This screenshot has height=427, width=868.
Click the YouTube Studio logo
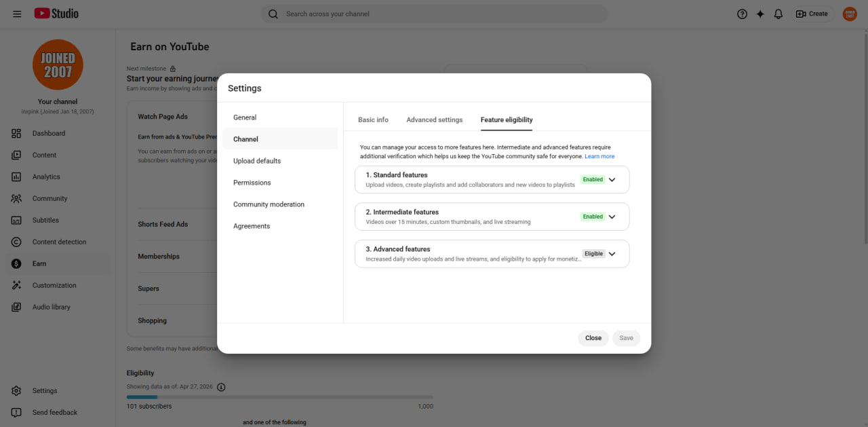tap(56, 14)
